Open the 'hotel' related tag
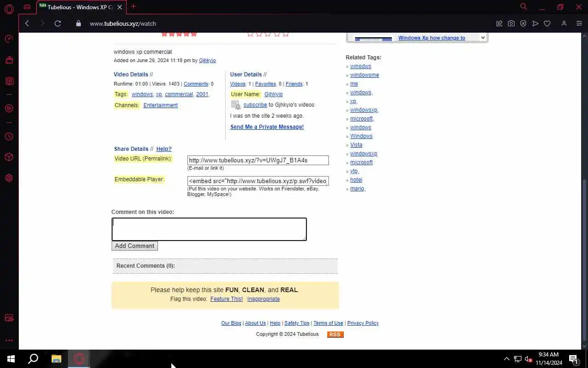The image size is (588, 368). pyautogui.click(x=356, y=180)
